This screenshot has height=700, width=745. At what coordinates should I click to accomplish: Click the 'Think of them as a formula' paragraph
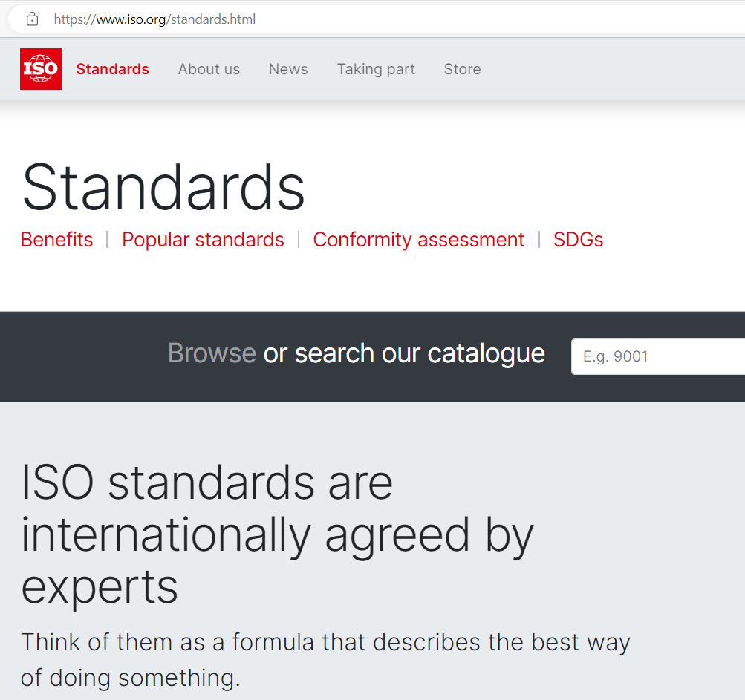pos(325,659)
